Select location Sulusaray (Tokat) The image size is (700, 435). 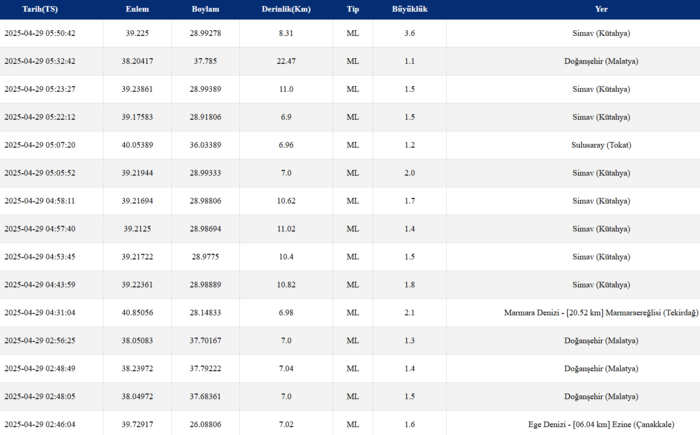[601, 145]
